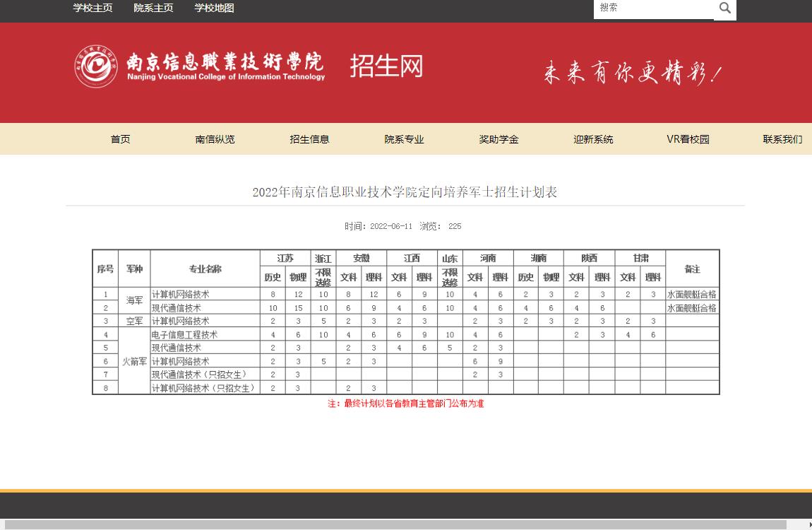Open the 南信纵览 menu item
This screenshot has width=812, height=530.
click(x=215, y=139)
